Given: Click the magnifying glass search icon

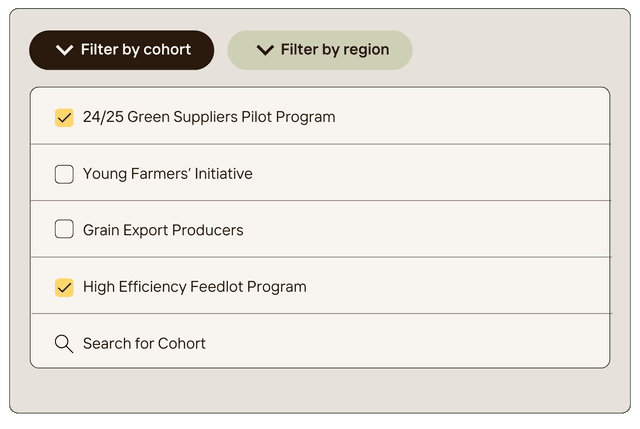Looking at the screenshot, I should pyautogui.click(x=64, y=344).
